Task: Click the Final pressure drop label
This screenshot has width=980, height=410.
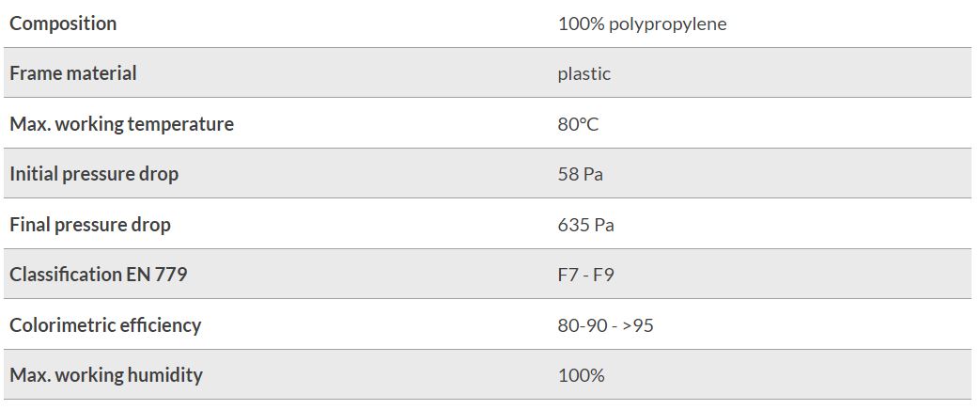Action: click(x=90, y=224)
